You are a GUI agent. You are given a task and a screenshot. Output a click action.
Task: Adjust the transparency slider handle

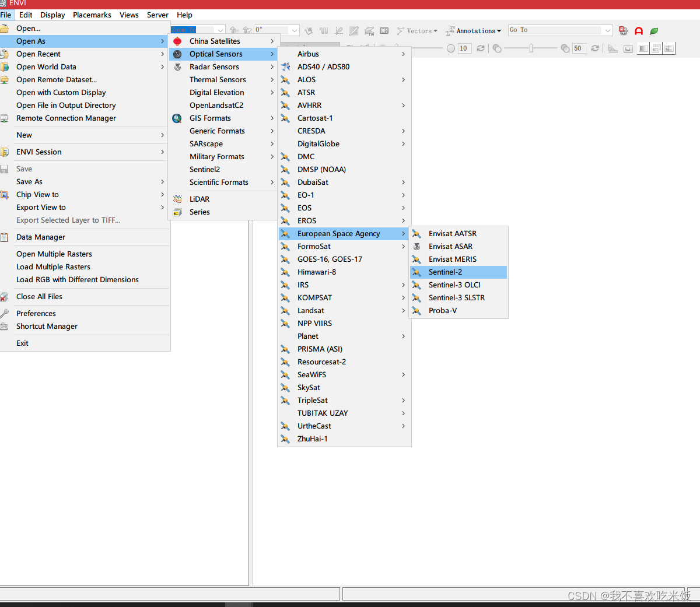pos(531,48)
